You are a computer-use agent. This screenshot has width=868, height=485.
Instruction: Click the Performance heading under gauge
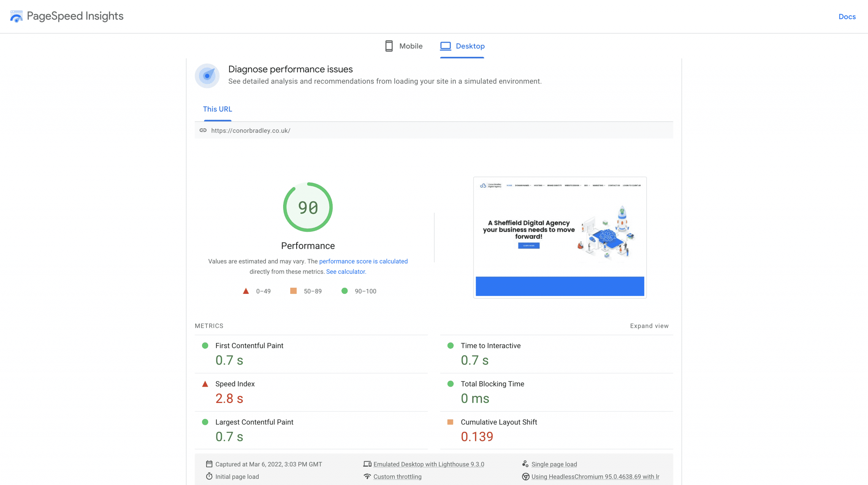(308, 246)
